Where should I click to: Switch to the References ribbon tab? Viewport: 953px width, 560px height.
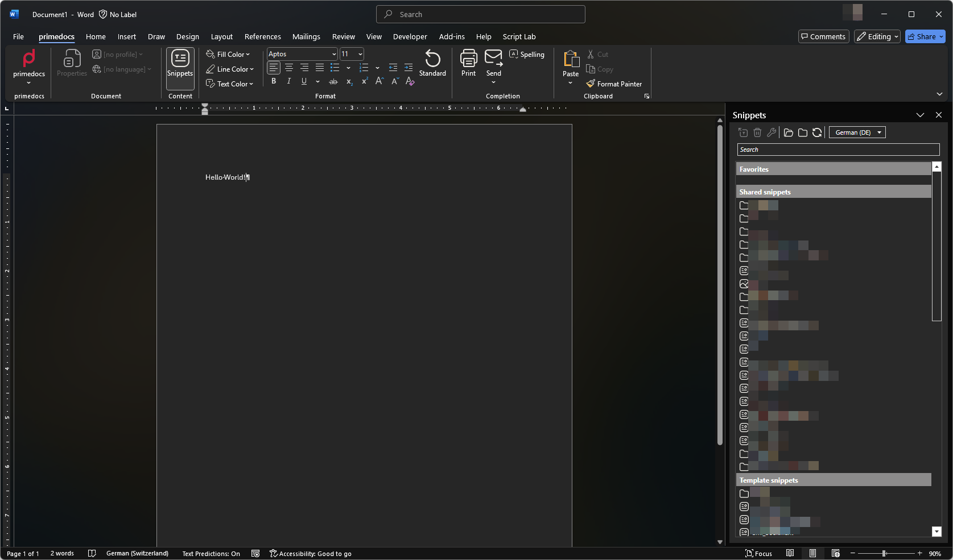click(x=262, y=36)
